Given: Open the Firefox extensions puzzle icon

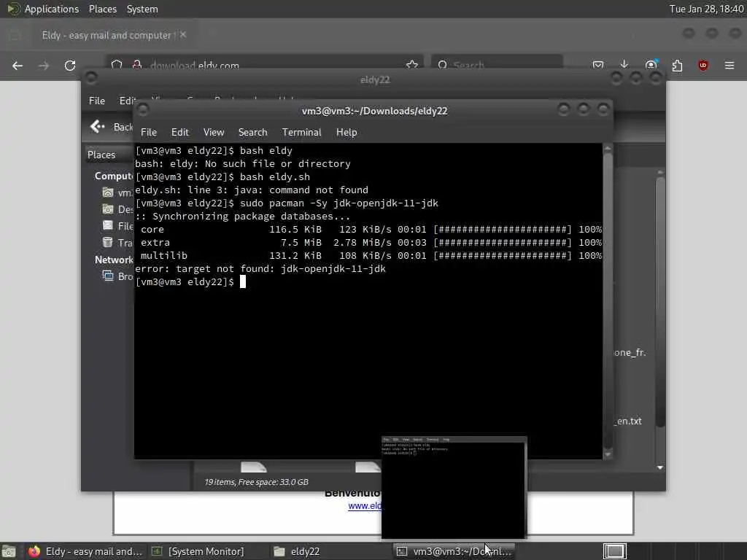Looking at the screenshot, I should coord(677,65).
